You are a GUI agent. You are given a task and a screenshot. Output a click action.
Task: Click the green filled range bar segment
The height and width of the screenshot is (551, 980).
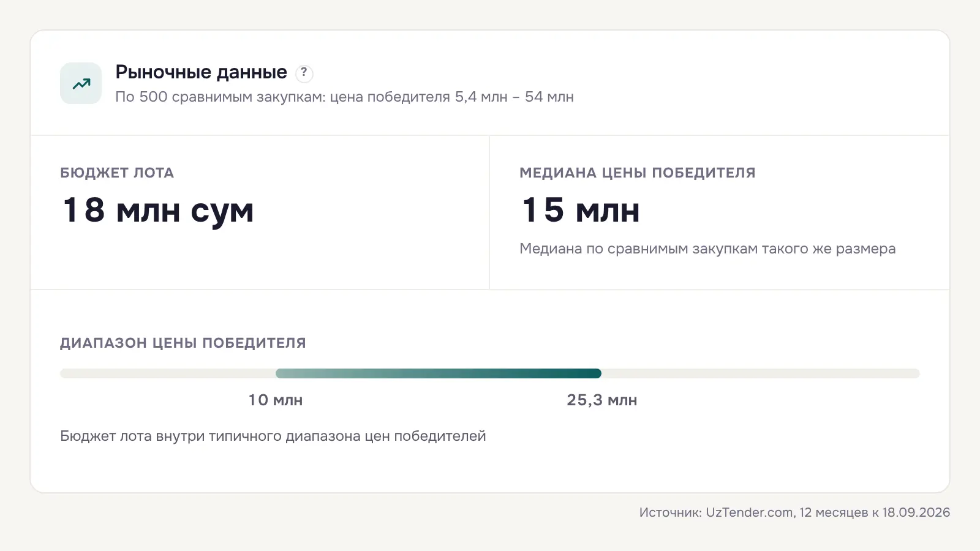pyautogui.click(x=439, y=373)
